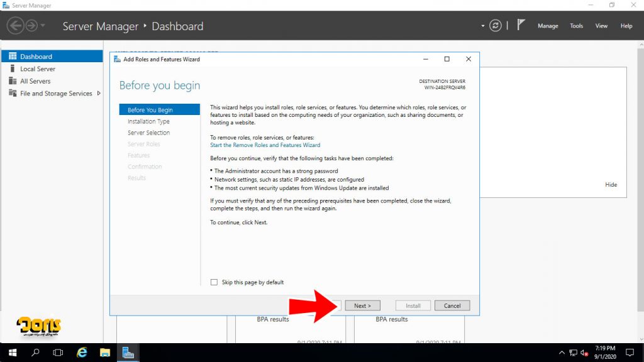Open the Help menu

(x=626, y=26)
